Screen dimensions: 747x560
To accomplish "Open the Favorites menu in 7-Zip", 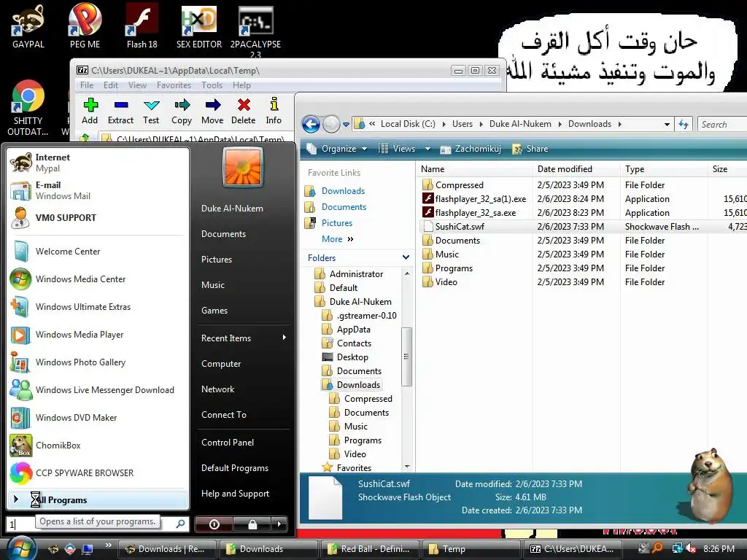I will 174,85.
